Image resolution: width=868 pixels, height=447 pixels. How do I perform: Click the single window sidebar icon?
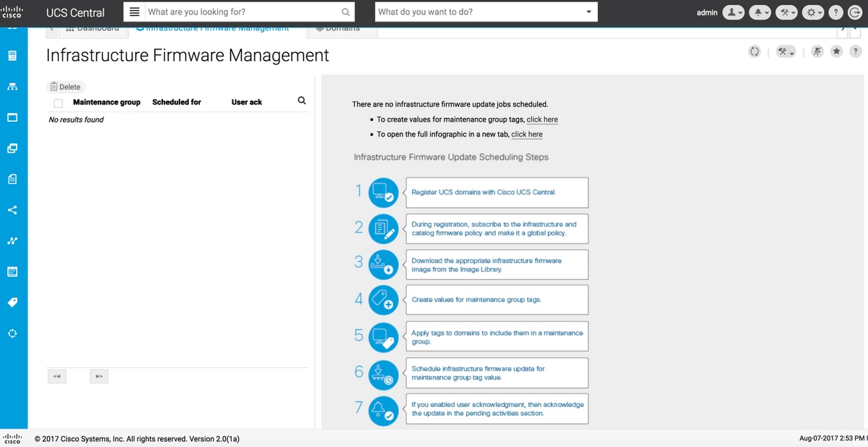point(12,117)
